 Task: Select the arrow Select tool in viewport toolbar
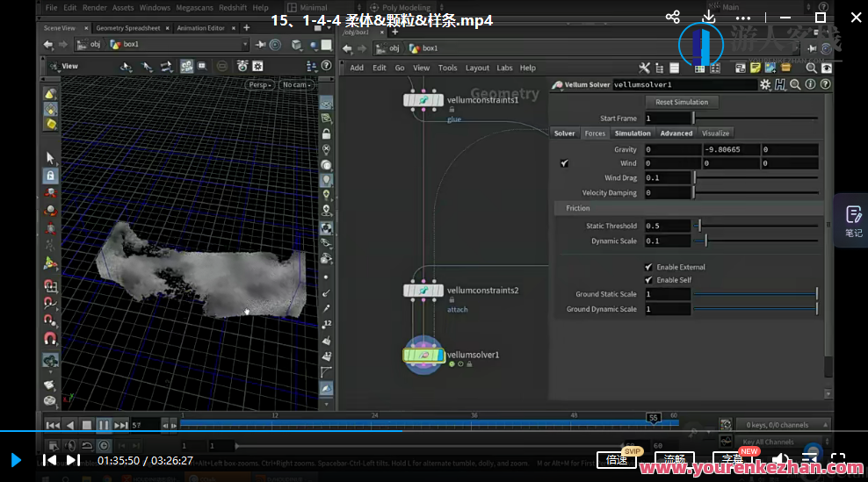pyautogui.click(x=50, y=157)
